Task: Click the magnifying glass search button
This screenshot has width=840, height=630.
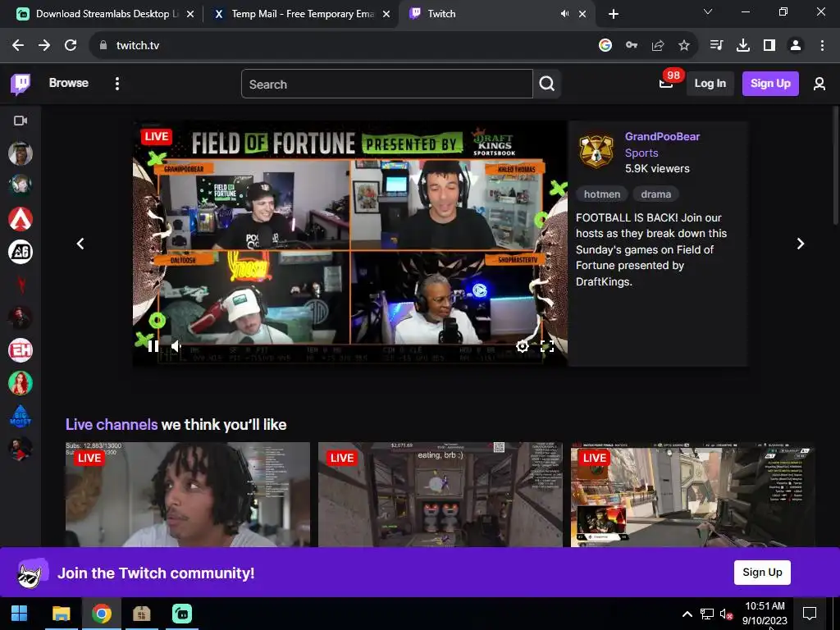Action: point(547,84)
